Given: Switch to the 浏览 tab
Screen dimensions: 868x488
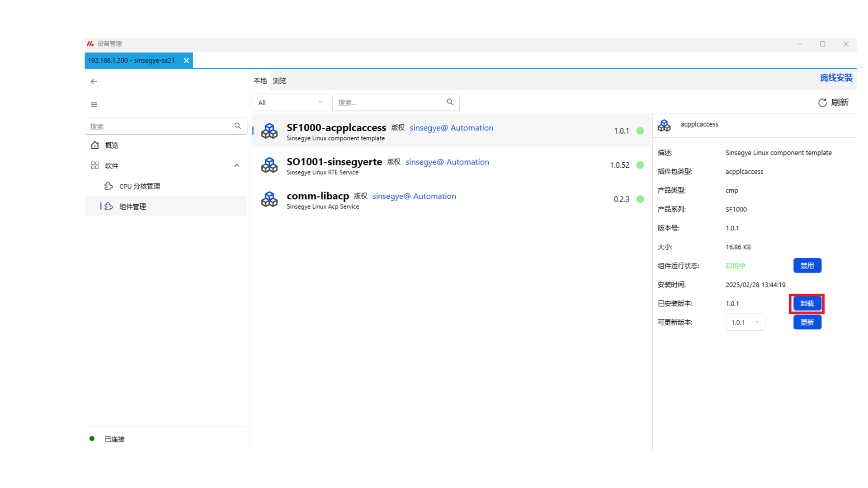Looking at the screenshot, I should (x=279, y=81).
